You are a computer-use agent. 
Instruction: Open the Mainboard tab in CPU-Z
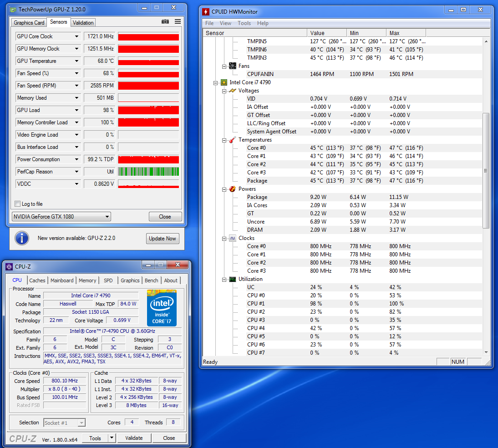coord(62,280)
